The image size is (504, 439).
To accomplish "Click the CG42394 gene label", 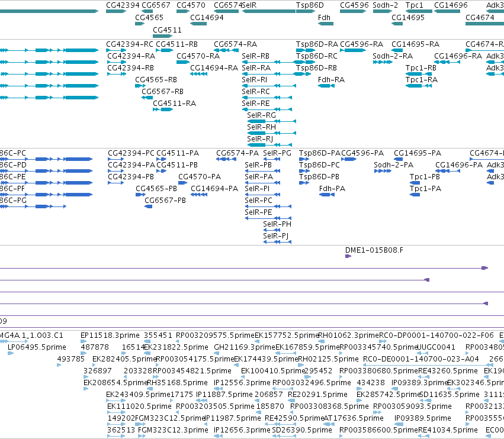I will (123, 5).
